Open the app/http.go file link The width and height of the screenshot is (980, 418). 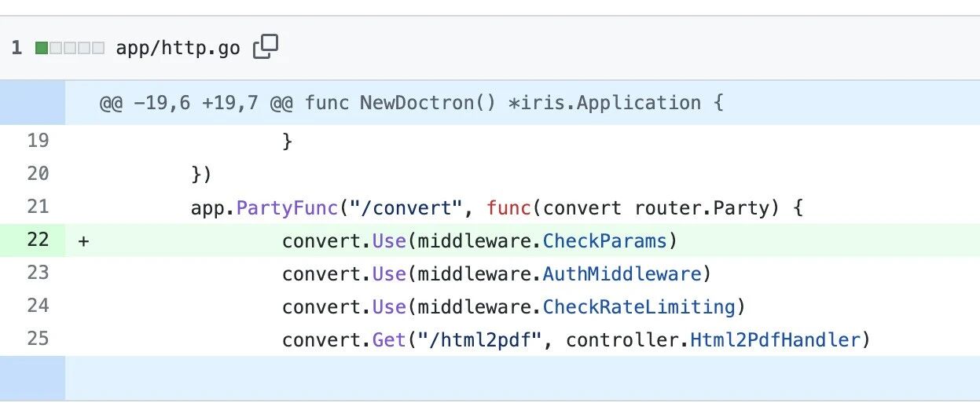coord(178,49)
